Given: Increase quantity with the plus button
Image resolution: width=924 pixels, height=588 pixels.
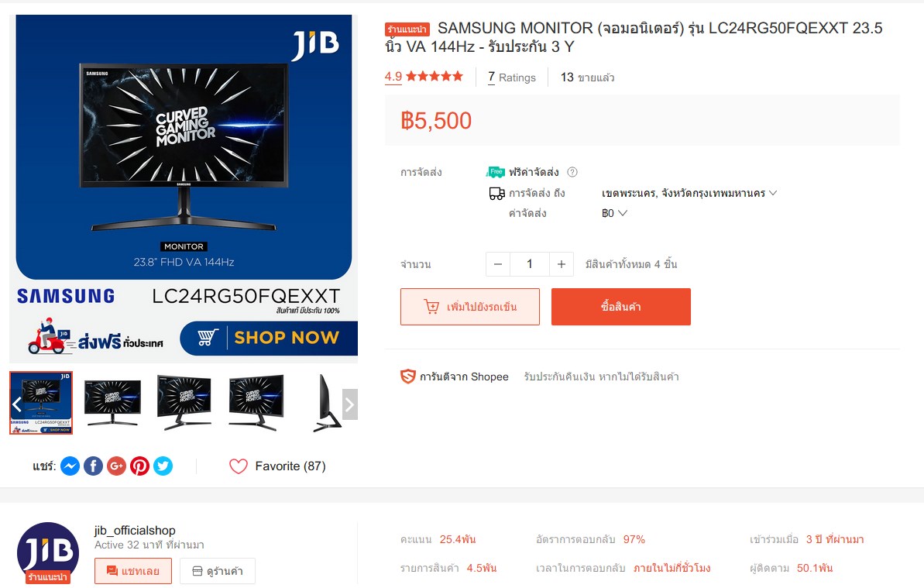Looking at the screenshot, I should (x=561, y=264).
